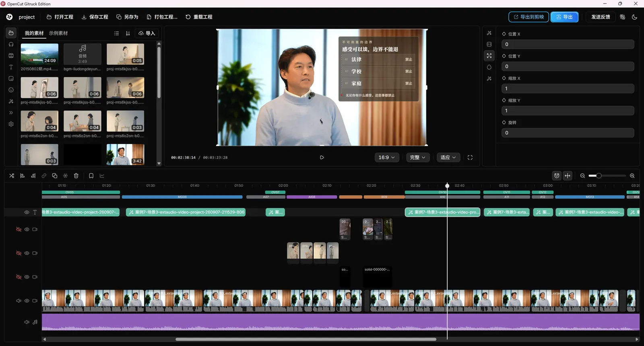The height and width of the screenshot is (346, 644).
Task: Click the delete trash icon in timeline toolbar
Action: (76, 176)
